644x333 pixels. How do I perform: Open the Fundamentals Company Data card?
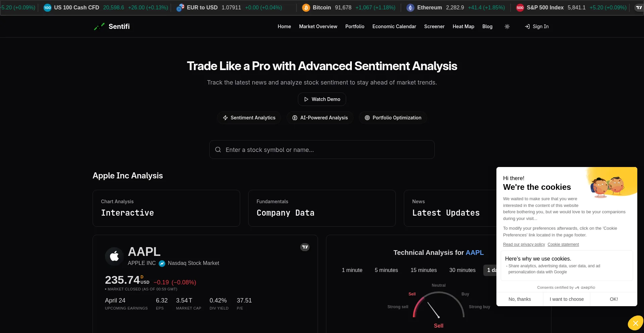(x=322, y=208)
